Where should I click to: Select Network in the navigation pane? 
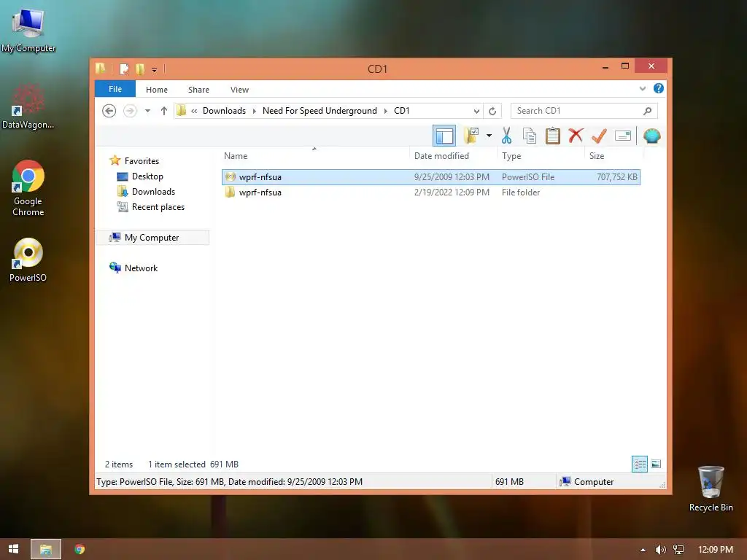coord(141,268)
